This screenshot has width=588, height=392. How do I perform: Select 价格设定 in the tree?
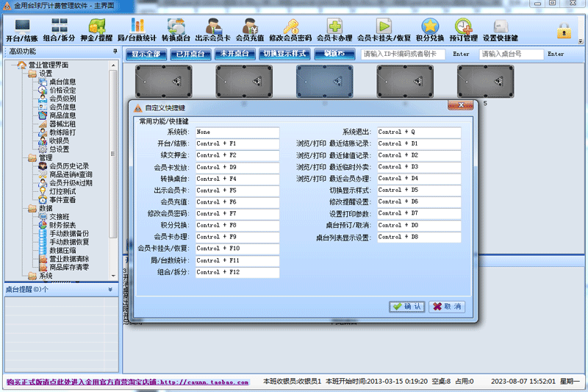click(62, 90)
